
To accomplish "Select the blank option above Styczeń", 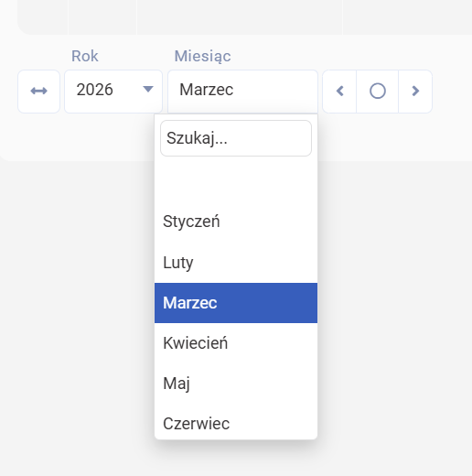I will (x=236, y=181).
